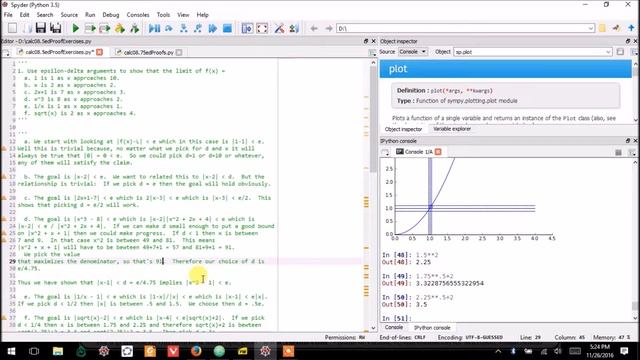
Task: Launch Firefox from the taskbar
Action: 196,351
